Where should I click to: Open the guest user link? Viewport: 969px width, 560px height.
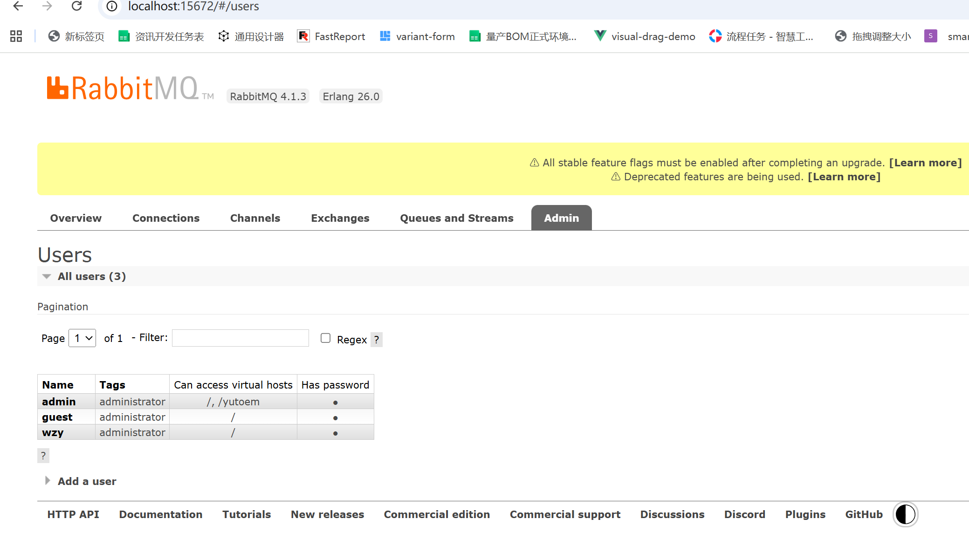coord(57,417)
